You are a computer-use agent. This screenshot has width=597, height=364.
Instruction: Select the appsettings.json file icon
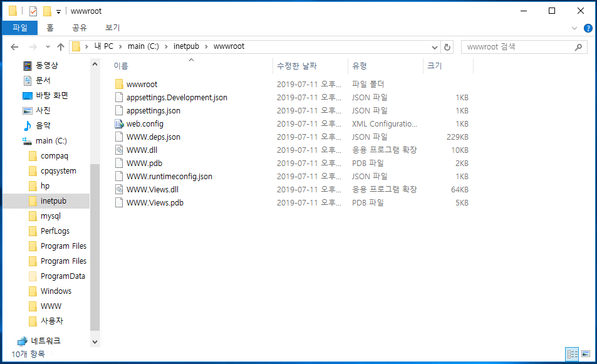point(119,110)
